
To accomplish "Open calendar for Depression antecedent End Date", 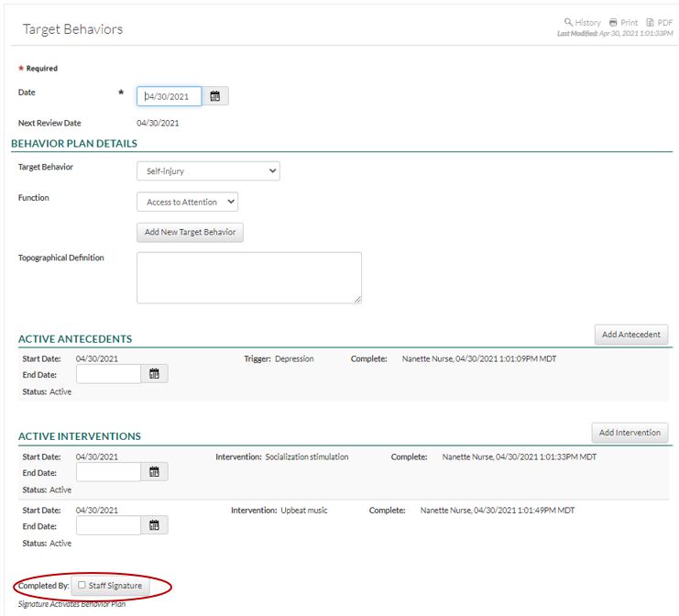I will [154, 373].
